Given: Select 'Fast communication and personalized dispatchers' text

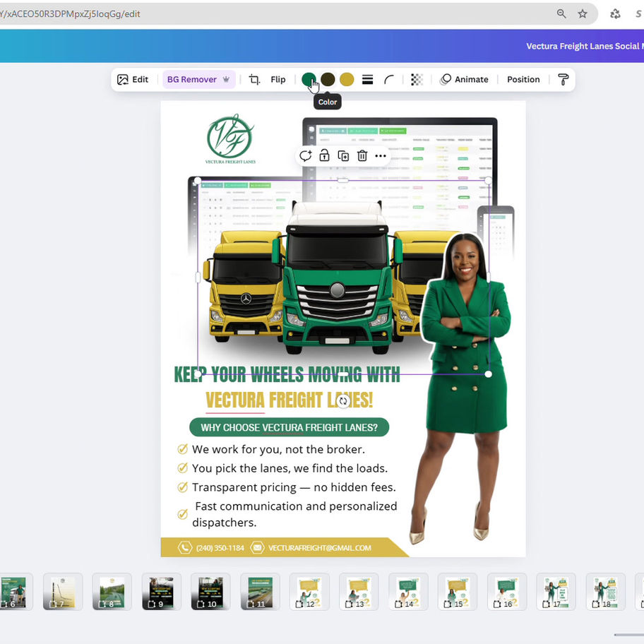Looking at the screenshot, I should click(294, 514).
